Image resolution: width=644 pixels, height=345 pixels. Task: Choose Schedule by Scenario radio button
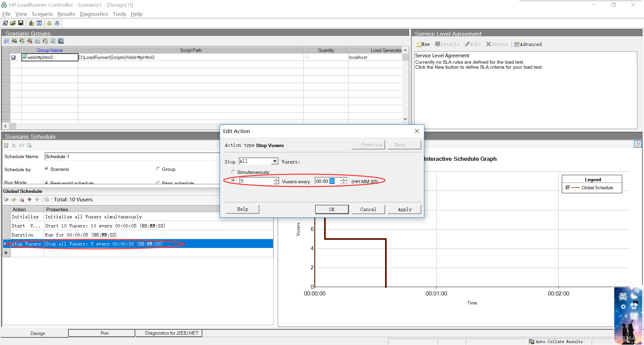[46, 169]
